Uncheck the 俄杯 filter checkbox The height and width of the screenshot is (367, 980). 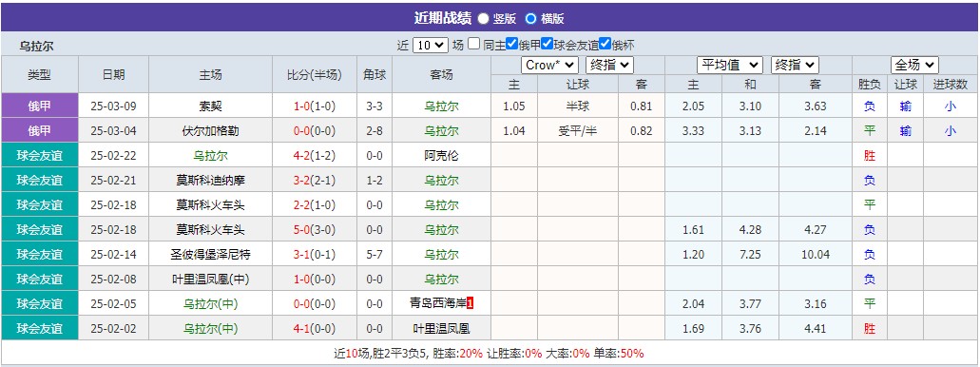click(605, 44)
